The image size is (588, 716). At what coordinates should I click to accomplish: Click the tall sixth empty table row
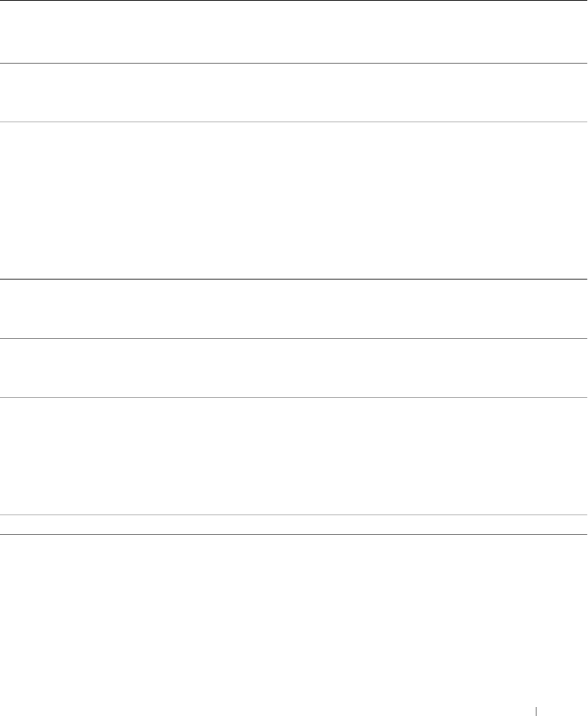(294, 456)
